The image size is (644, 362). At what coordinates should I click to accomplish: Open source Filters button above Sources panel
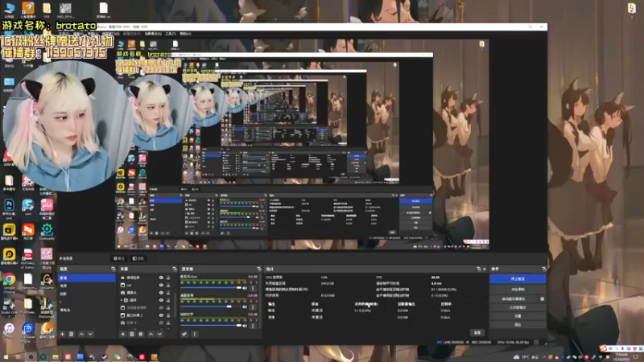[x=138, y=258]
